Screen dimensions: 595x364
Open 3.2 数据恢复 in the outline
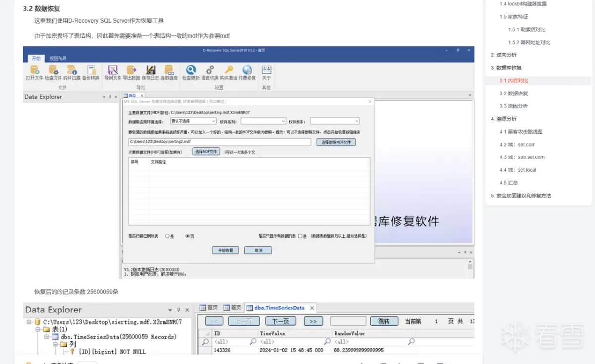(514, 93)
